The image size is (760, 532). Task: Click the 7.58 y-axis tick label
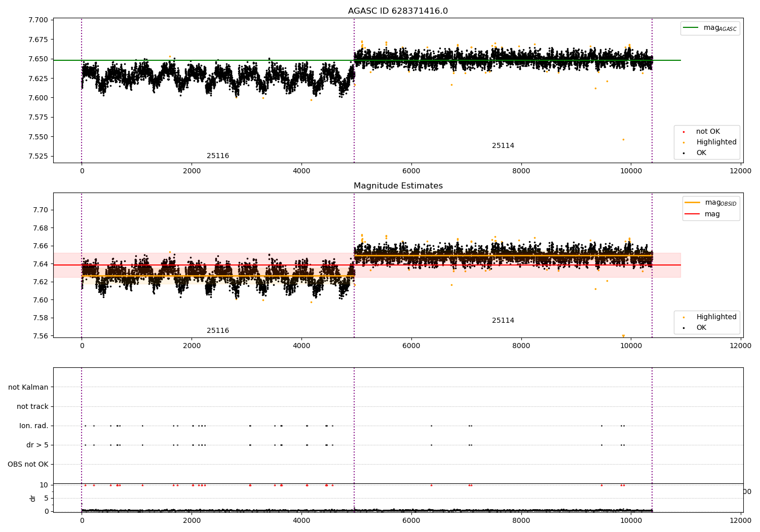point(40,318)
